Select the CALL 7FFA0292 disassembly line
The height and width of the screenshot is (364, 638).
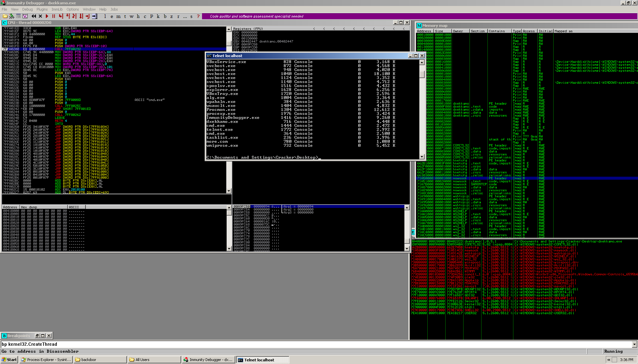coord(114,49)
